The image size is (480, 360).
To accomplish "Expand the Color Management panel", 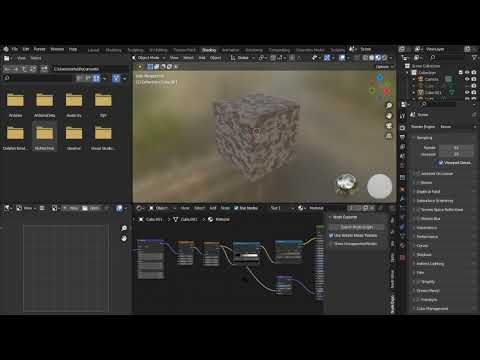I will point(432,309).
